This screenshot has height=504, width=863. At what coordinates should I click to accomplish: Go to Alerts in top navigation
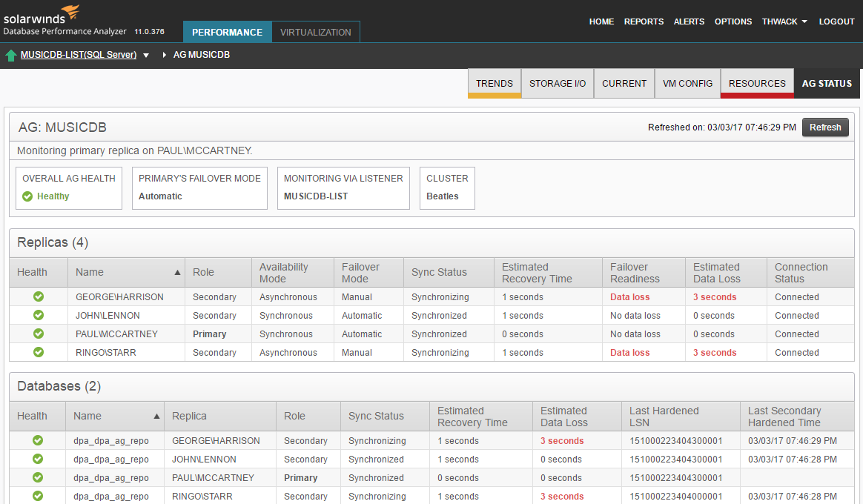689,21
